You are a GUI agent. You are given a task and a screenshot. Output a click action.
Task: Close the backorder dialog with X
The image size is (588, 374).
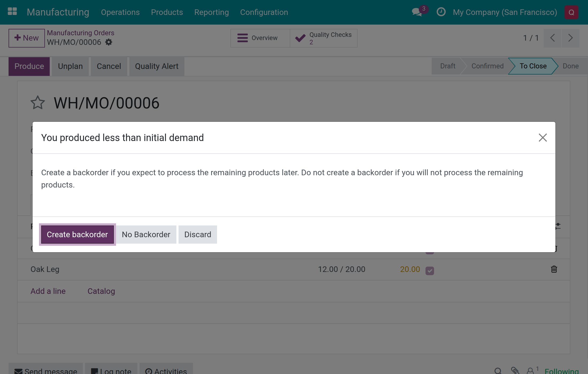[543, 138]
